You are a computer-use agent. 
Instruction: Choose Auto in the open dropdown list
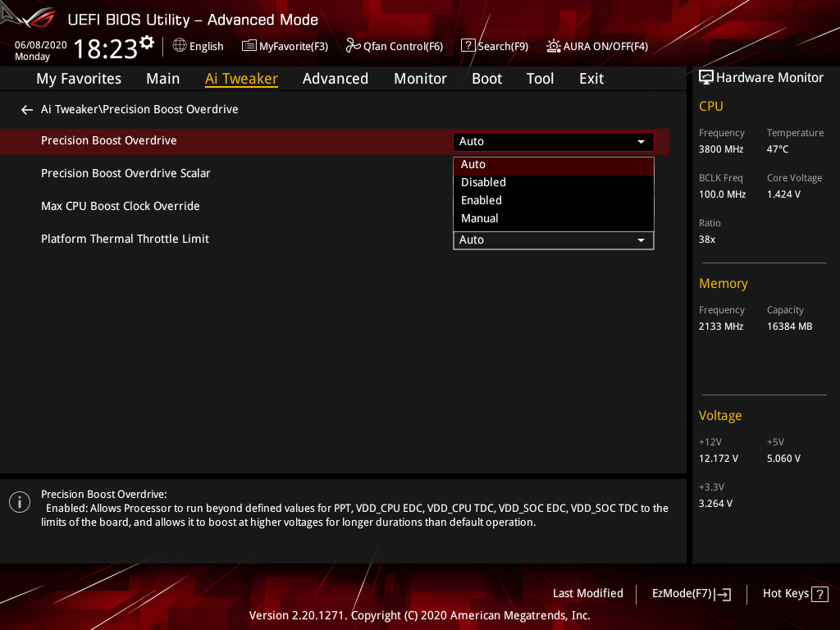554,165
